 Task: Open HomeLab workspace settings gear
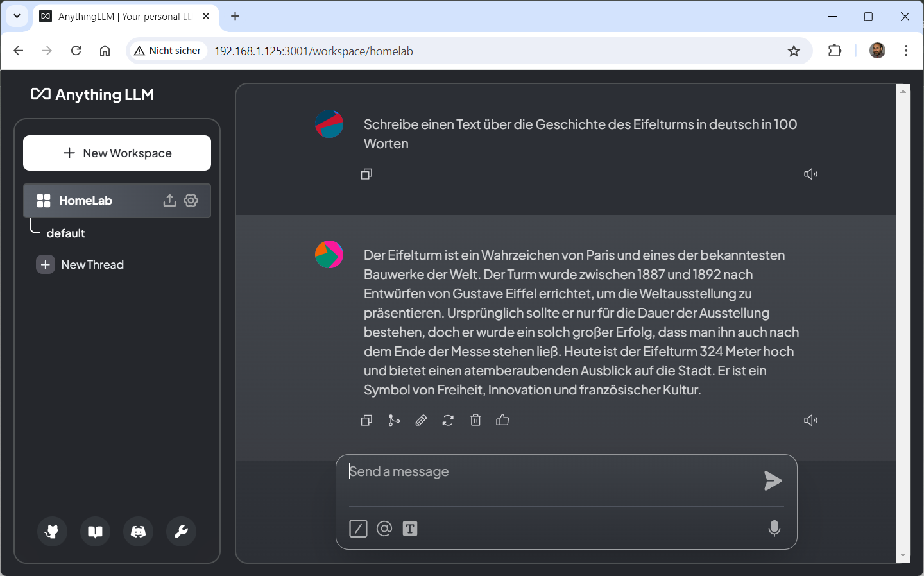(x=191, y=201)
